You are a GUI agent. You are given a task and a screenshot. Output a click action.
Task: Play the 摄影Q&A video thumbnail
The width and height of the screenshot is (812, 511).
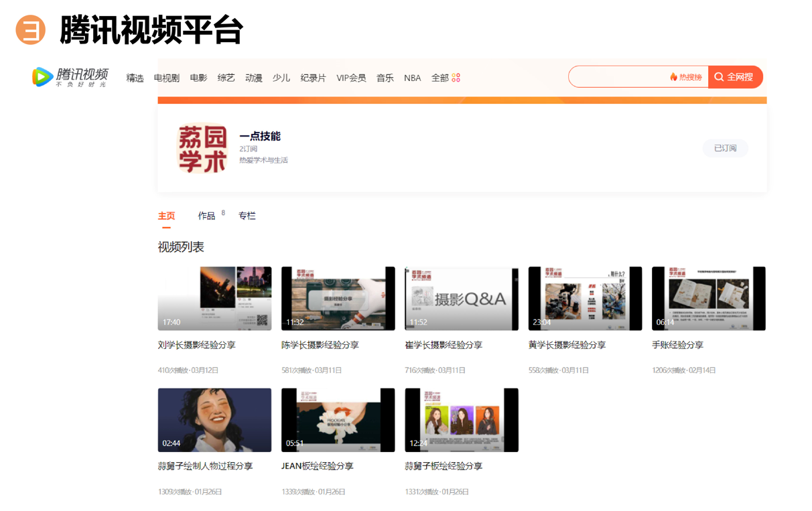pyautogui.click(x=461, y=298)
